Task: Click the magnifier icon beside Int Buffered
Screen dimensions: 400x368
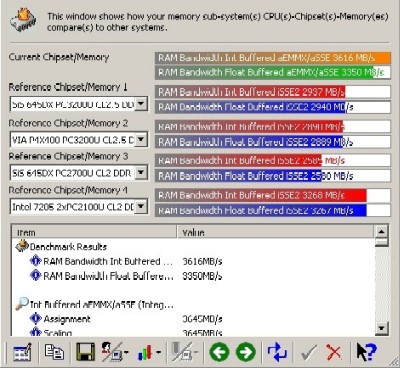Action: 22,303
